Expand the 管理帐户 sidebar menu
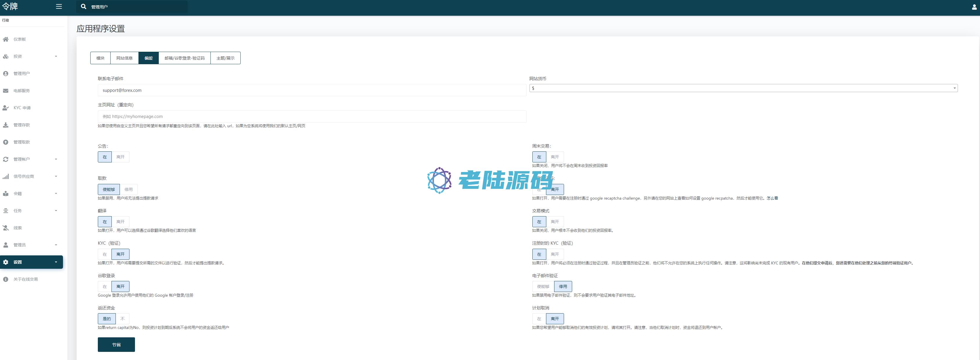Screen dimensions: 980x360 30,159
